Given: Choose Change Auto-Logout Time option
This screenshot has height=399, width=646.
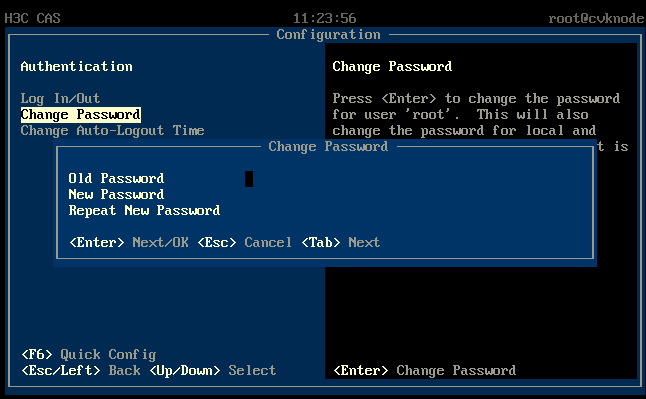Looking at the screenshot, I should [x=112, y=131].
